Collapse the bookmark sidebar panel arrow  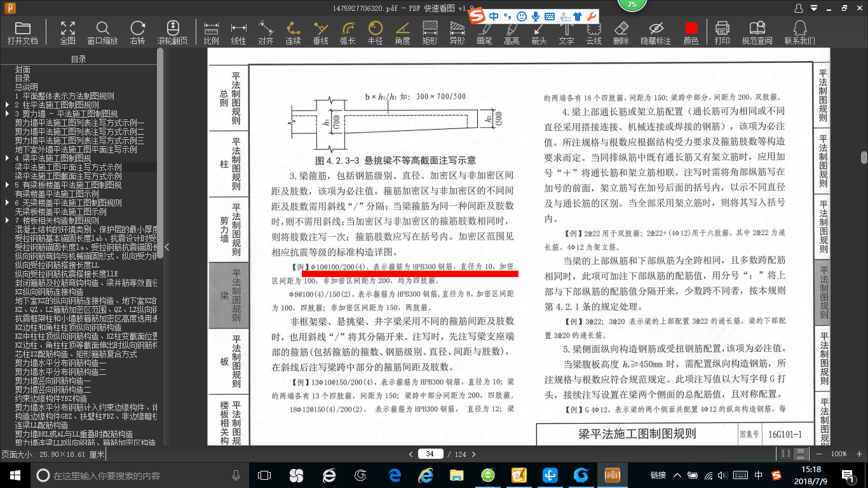166,247
